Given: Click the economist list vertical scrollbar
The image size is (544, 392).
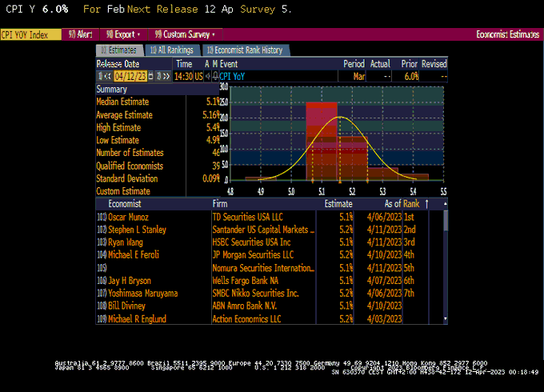Looking at the screenshot, I should click(x=446, y=264).
